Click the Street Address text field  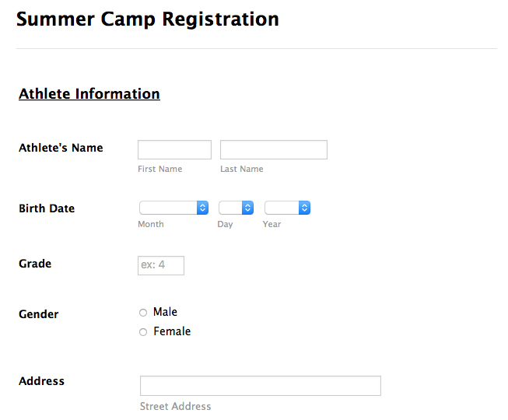[x=260, y=386]
